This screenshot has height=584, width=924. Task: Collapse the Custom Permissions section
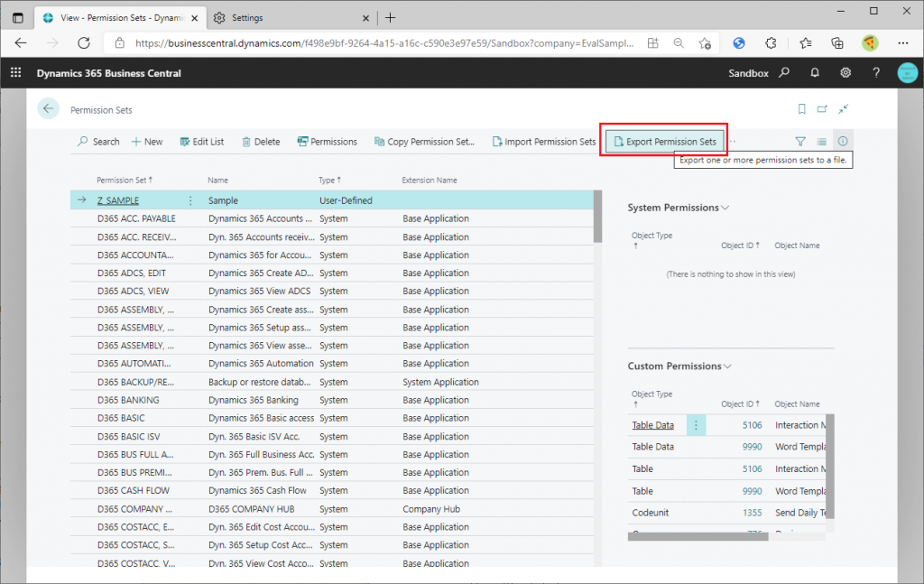(679, 366)
